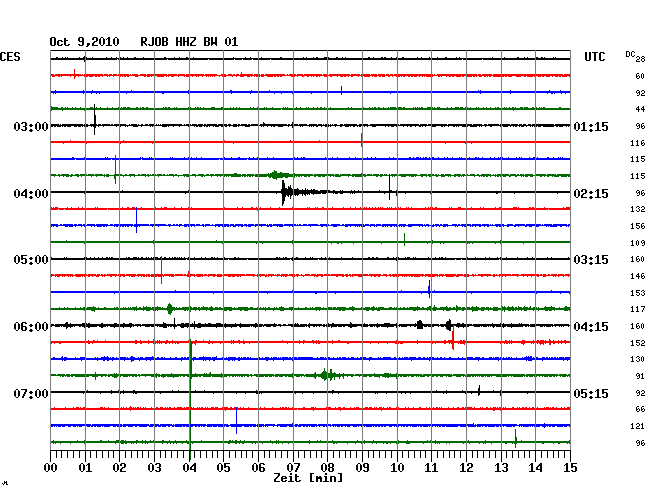Select the 04:00 local time label
This screenshot has height=494, width=650.
pos(31,194)
